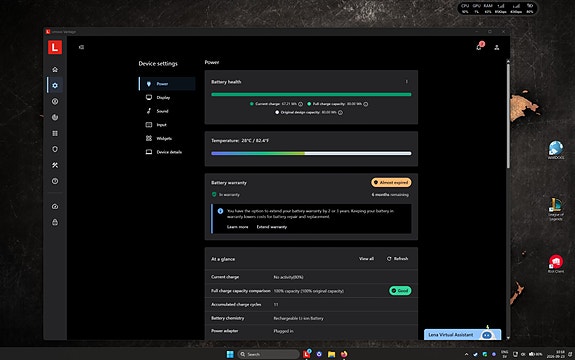The image size is (575, 360).
Task: Click the scrollbar down arrow at bottom
Action: point(508,338)
